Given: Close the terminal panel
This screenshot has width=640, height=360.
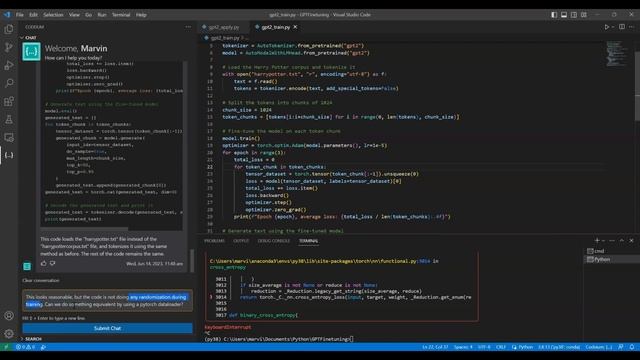Looking at the screenshot, I should coord(631,240).
